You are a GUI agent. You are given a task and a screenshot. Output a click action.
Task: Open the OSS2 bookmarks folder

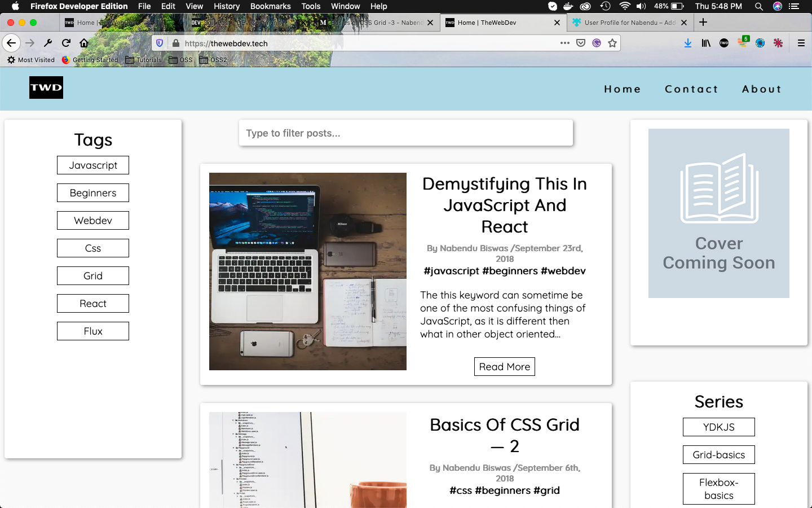(x=213, y=60)
